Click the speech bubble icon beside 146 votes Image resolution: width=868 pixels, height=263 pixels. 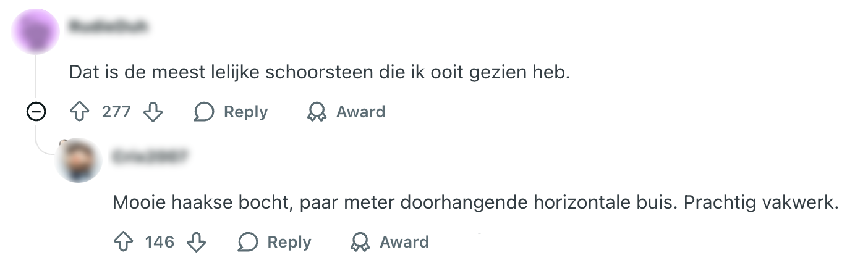coord(247,242)
